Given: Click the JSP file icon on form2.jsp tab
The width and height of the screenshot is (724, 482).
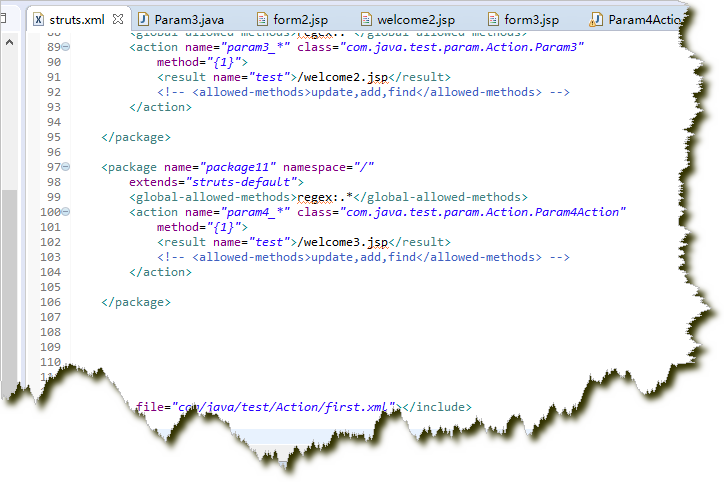Looking at the screenshot, I should [x=262, y=19].
